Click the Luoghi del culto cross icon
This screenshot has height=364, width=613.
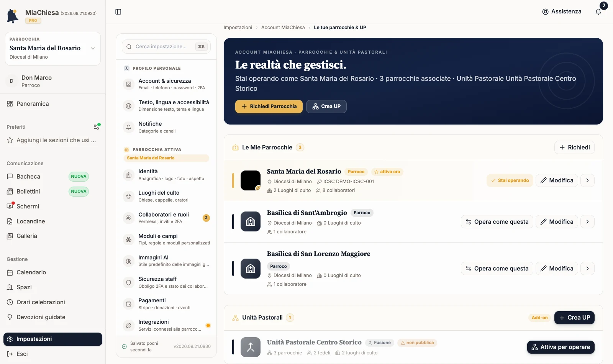(x=129, y=197)
